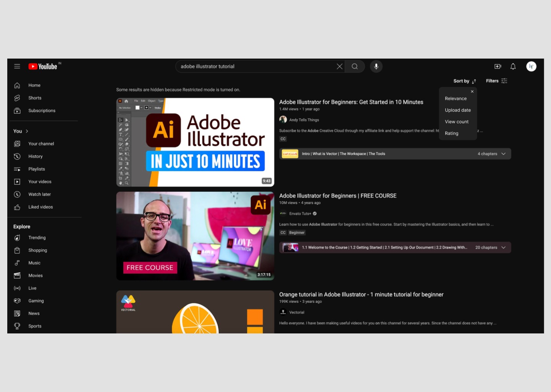Click the Andy Tells Things channel avatar
The image size is (551, 392).
coord(283,119)
